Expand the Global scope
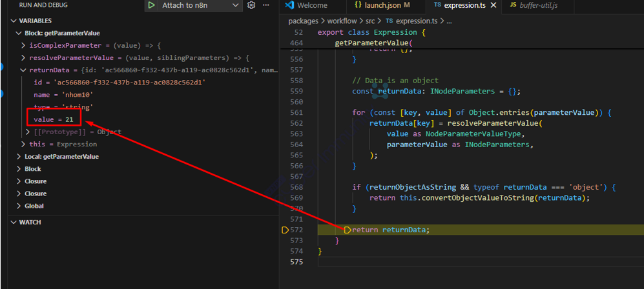Screen dimensions: 644x289 pos(19,206)
